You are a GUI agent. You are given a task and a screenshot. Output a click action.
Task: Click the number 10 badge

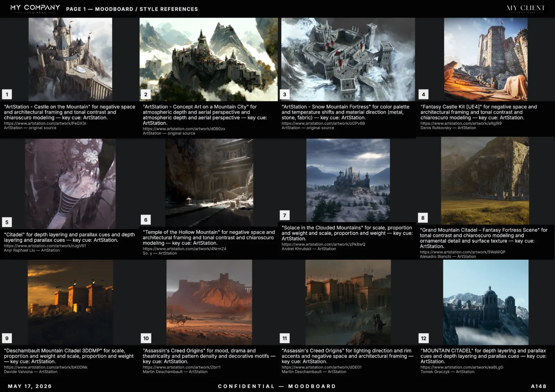(x=146, y=338)
